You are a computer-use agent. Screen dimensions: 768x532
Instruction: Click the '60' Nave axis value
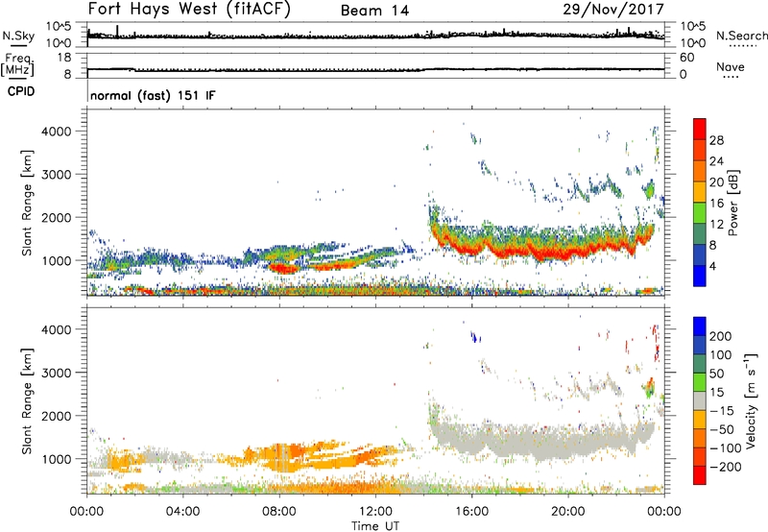(686, 58)
